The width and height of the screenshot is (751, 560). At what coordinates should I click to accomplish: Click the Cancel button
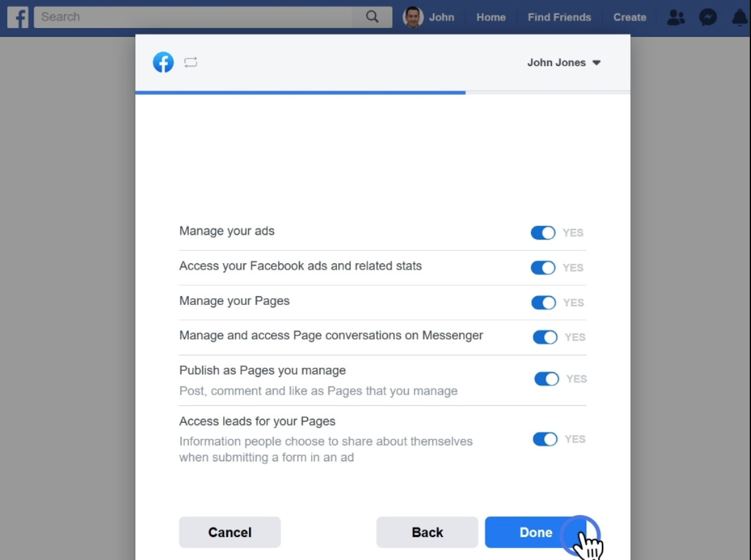pyautogui.click(x=230, y=532)
